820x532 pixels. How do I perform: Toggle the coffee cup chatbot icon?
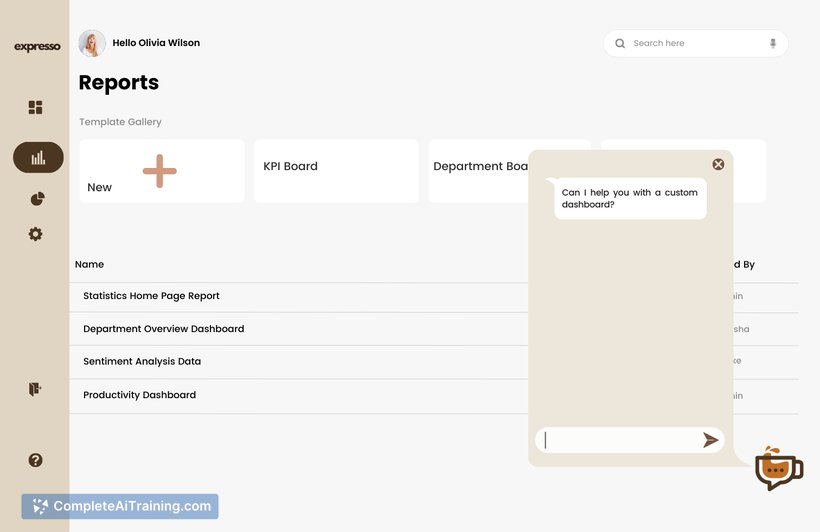[778, 469]
